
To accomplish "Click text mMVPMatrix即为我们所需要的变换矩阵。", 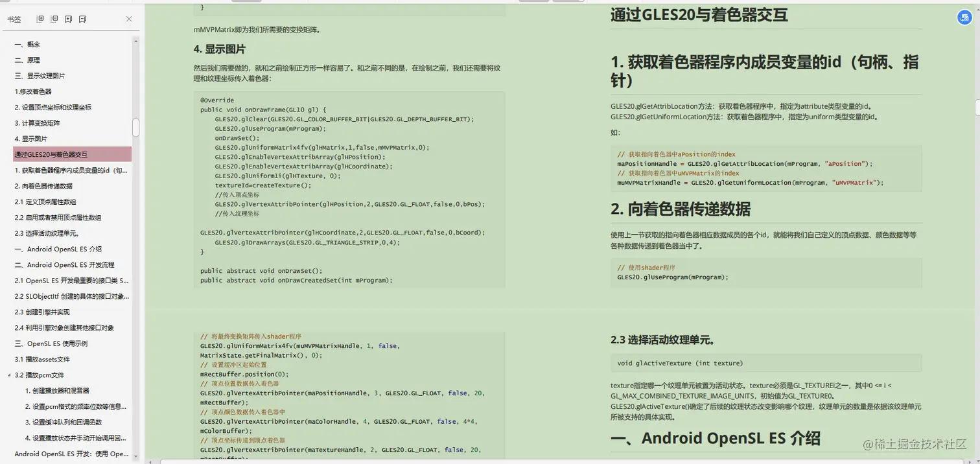I will (257, 30).
